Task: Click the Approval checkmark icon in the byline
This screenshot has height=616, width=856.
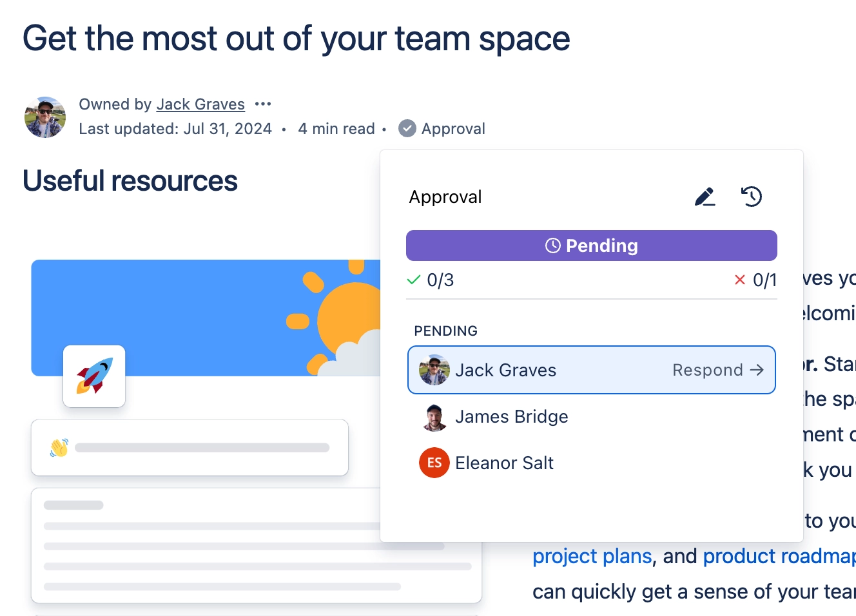Action: [407, 128]
